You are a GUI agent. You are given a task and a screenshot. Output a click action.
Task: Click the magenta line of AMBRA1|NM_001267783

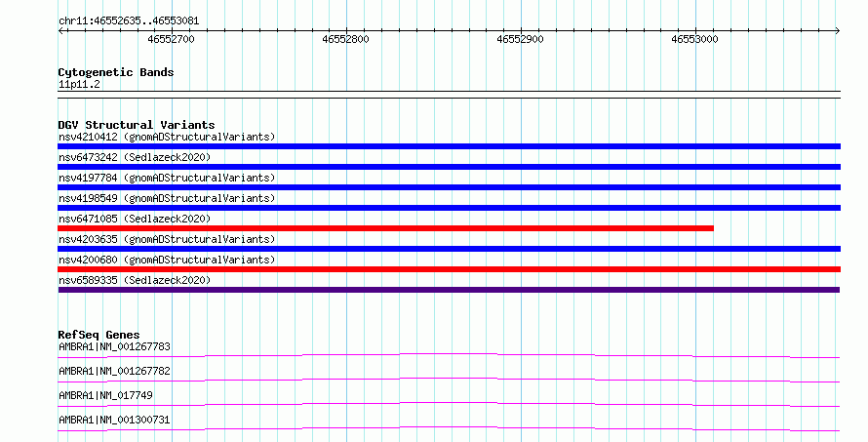tap(449, 355)
